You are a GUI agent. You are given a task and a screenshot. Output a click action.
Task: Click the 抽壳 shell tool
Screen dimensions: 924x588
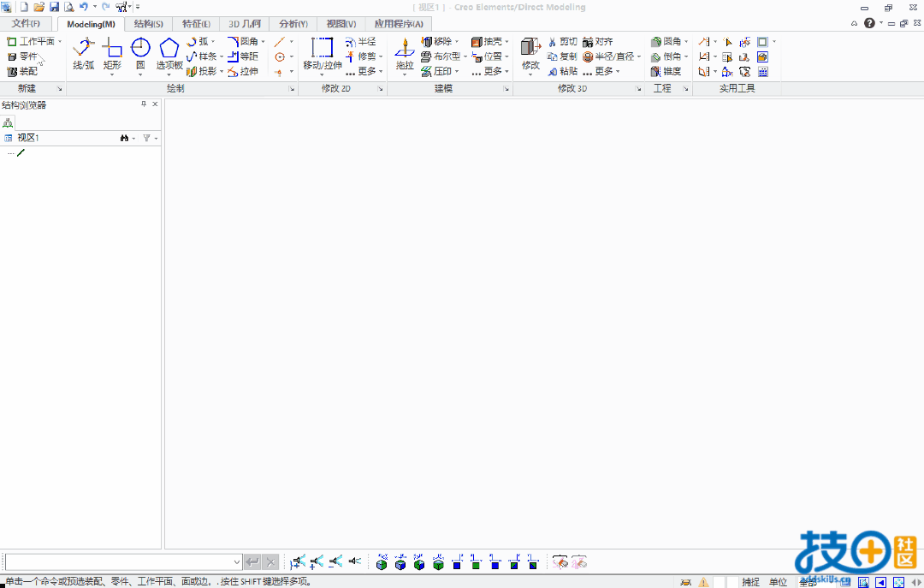pyautogui.click(x=487, y=41)
